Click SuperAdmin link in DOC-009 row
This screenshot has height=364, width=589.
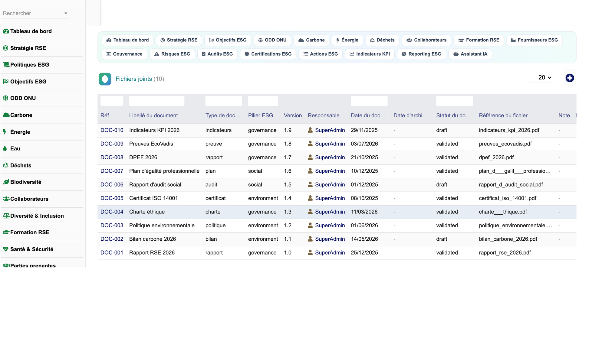(330, 144)
